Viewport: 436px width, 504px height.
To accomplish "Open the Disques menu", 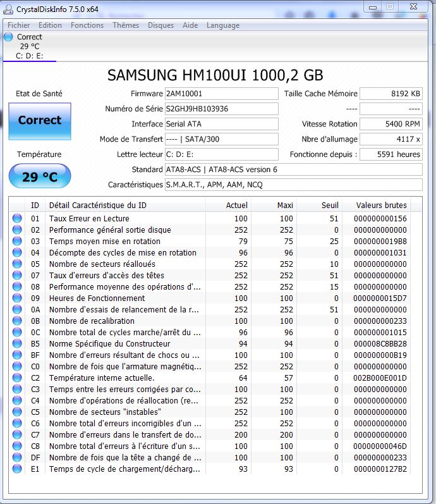I will point(160,25).
